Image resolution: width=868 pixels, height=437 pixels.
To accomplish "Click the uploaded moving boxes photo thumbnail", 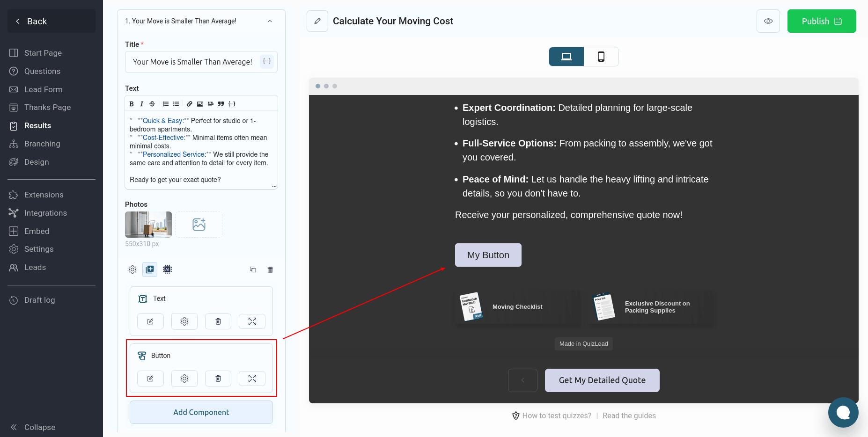I will [148, 225].
